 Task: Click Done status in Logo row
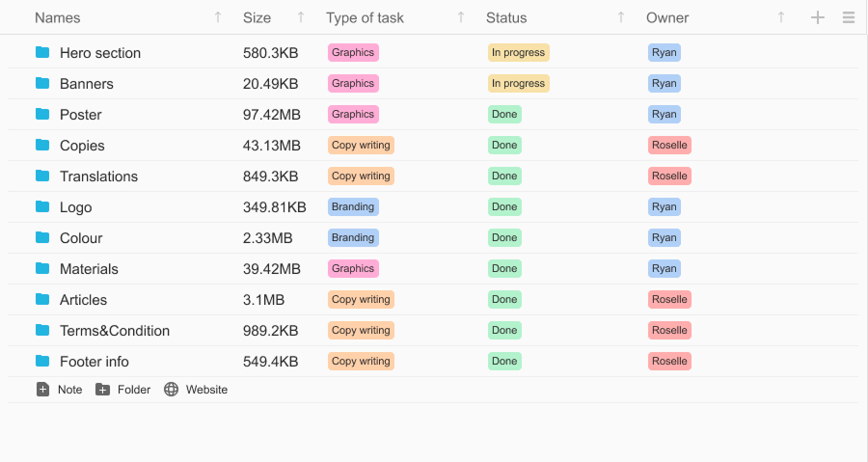point(504,207)
